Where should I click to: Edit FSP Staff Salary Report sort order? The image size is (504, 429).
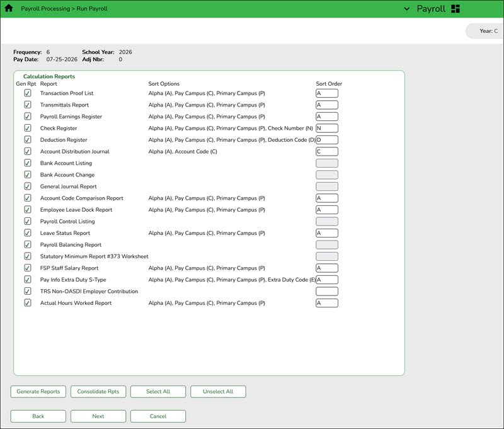[327, 268]
